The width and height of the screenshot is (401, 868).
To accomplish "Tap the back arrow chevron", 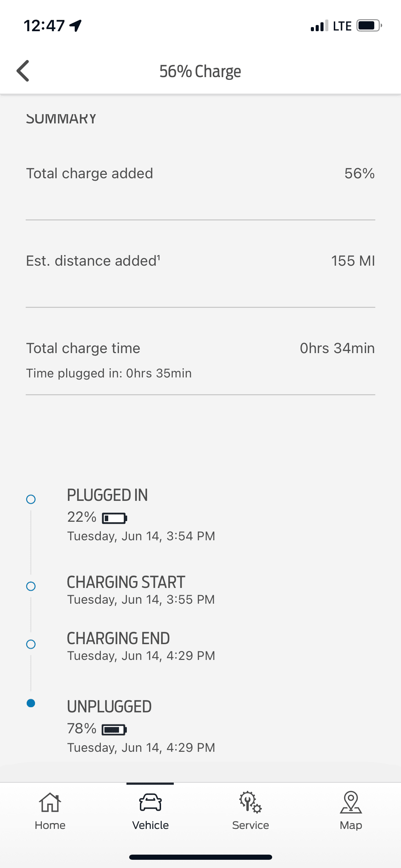I will (23, 71).
